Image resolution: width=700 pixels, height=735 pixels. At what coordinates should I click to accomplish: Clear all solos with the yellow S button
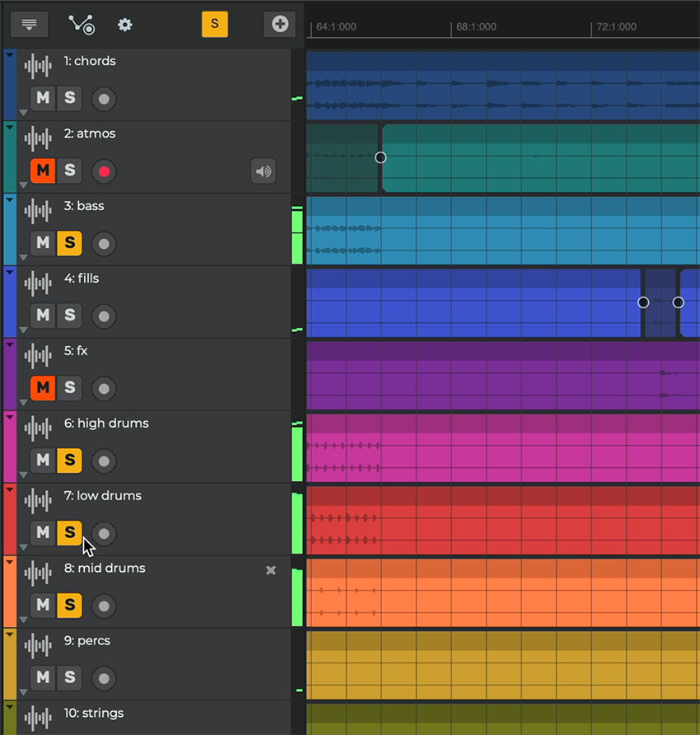tap(214, 24)
